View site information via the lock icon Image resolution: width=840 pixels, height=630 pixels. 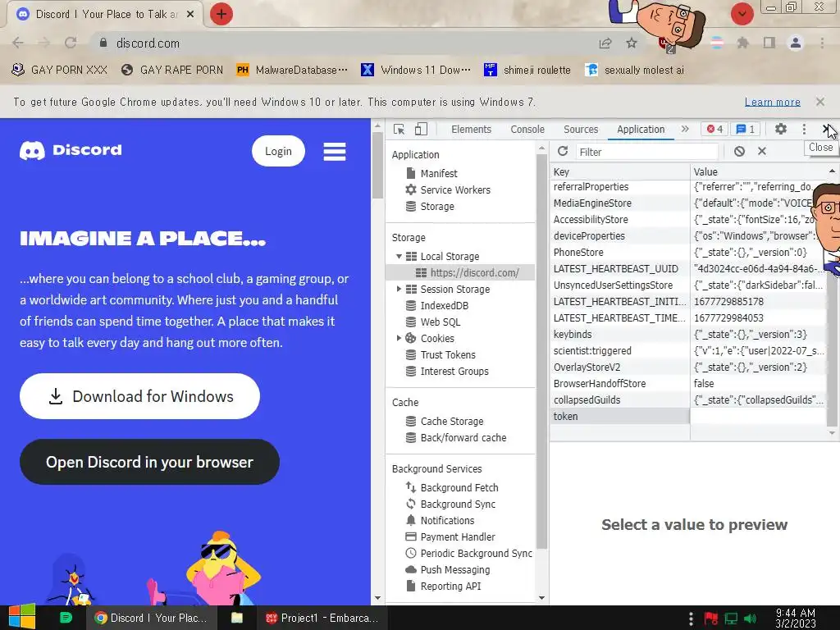pos(103,43)
